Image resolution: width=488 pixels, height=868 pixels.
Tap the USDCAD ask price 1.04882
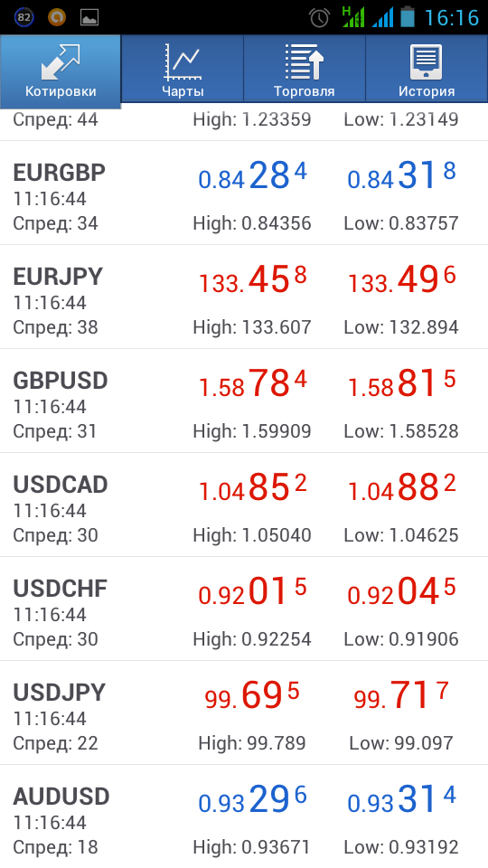pos(402,488)
